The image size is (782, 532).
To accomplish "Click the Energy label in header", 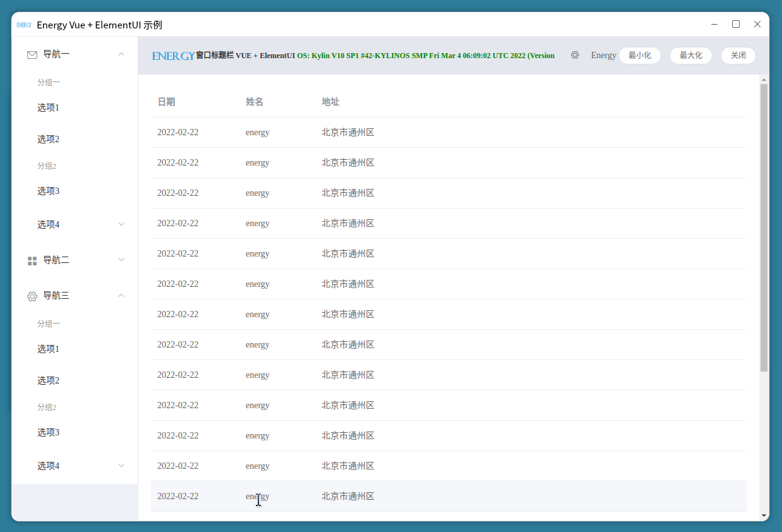I will [x=603, y=56].
